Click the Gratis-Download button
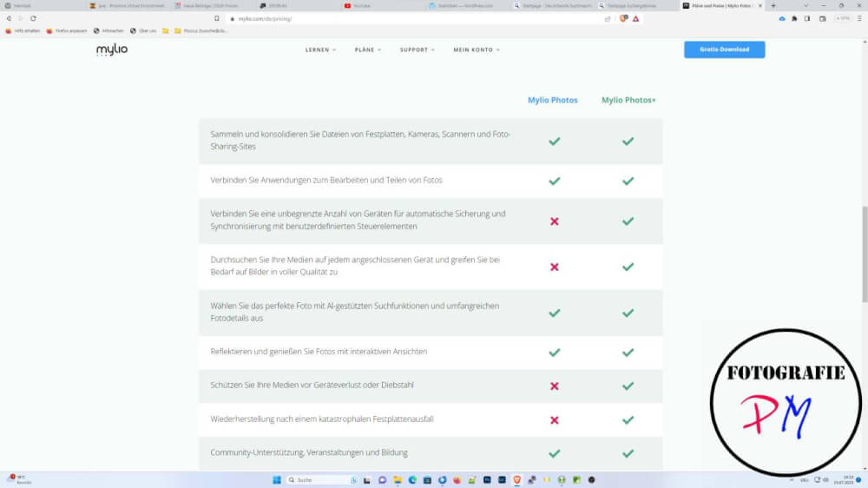Viewport: 868px width, 488px height. tap(724, 49)
